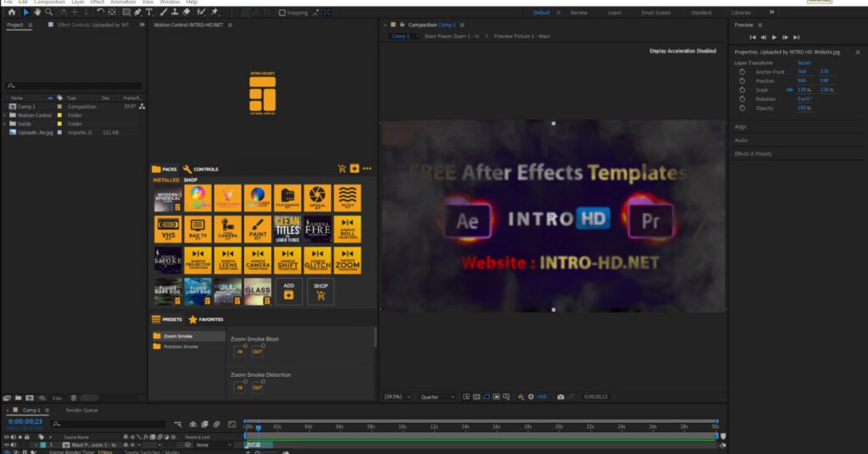Screen dimensions: 868x454
Task: Switch to the FAVORITES tab
Action: (206, 319)
